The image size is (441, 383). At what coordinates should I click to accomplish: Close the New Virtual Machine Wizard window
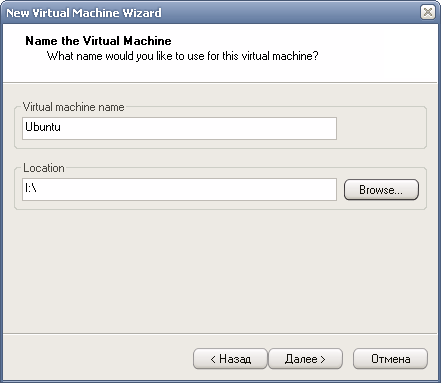click(x=428, y=12)
